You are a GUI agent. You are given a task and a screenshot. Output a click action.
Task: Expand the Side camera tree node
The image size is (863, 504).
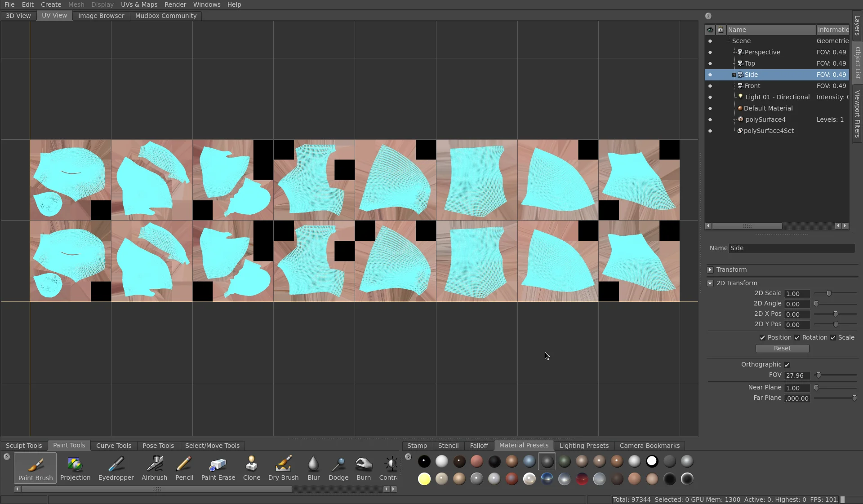[x=734, y=75]
